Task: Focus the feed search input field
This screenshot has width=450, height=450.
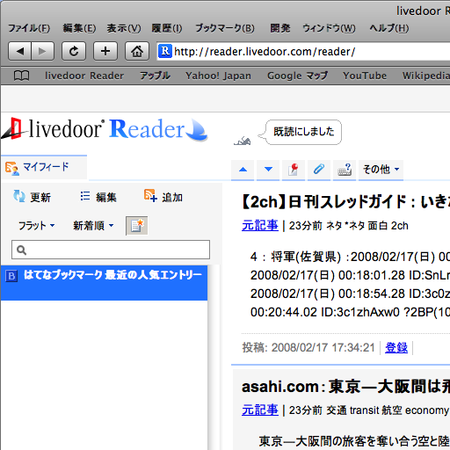Action: tap(111, 250)
